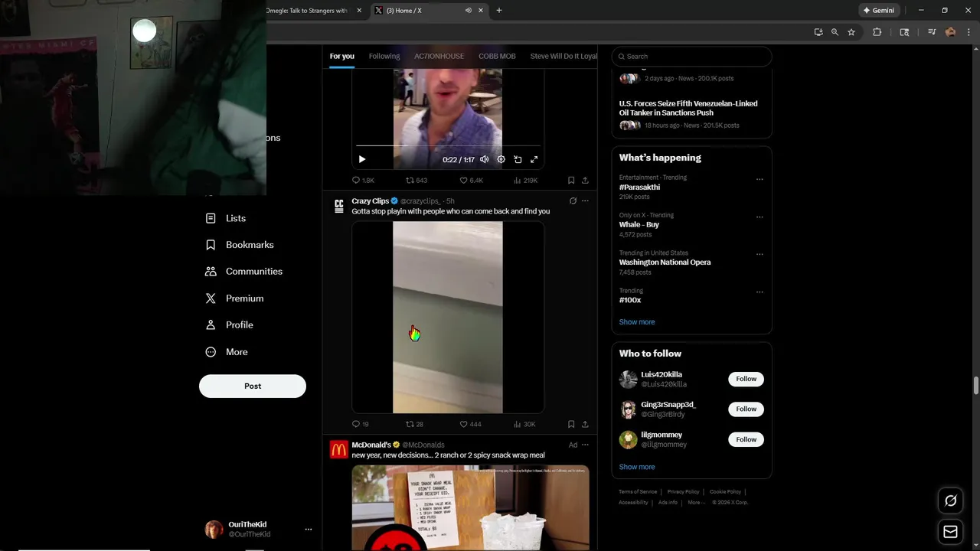Open options for Whale - Buy trend
980x551 pixels.
click(759, 217)
